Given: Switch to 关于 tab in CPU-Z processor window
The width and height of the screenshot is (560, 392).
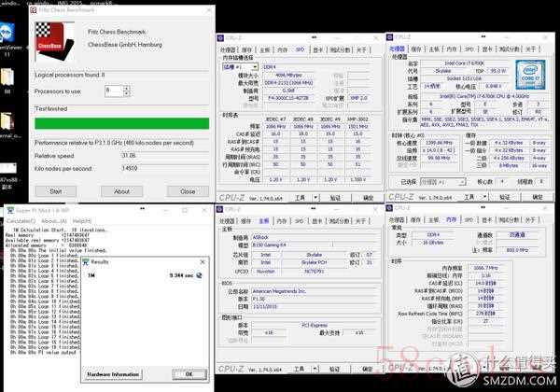Looking at the screenshot, I should coord(531,49).
